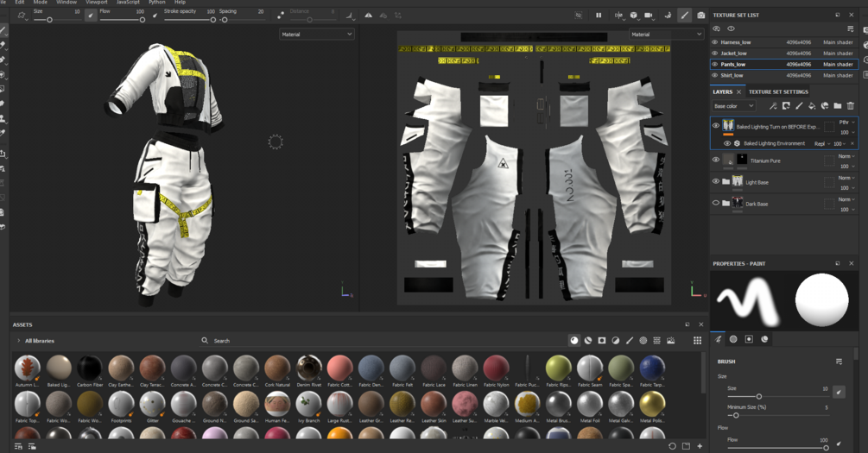
Task: Remove Baked Lighting Environment effect with X
Action: [x=852, y=143]
